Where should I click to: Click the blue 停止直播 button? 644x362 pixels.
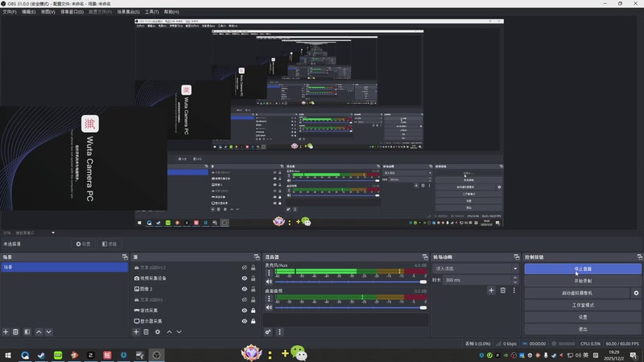point(583,269)
